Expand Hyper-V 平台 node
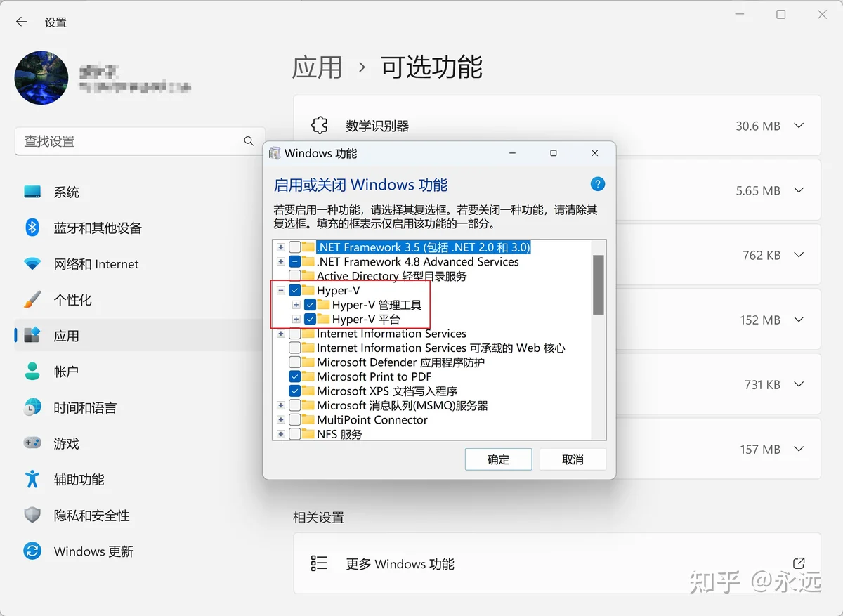This screenshot has width=843, height=616. pos(296,319)
